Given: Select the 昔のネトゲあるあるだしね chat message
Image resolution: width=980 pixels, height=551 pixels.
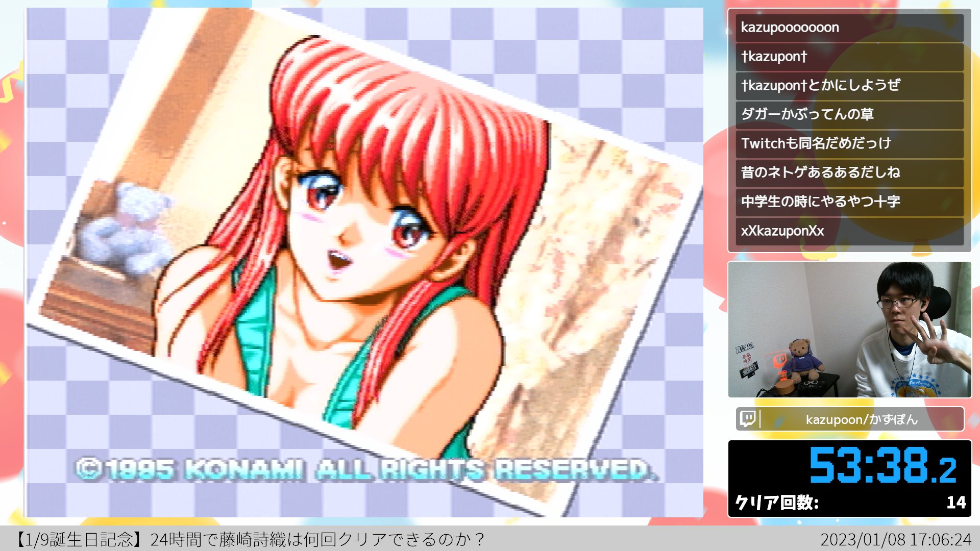Looking at the screenshot, I should coord(820,172).
